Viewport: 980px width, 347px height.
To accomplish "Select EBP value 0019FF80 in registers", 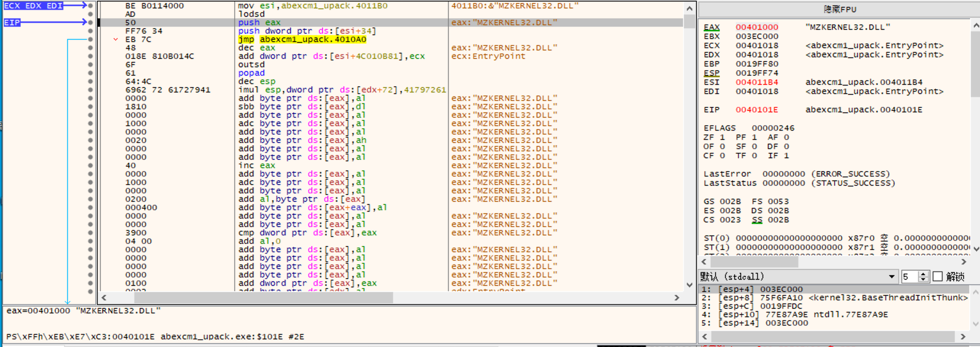I will pyautogui.click(x=757, y=64).
